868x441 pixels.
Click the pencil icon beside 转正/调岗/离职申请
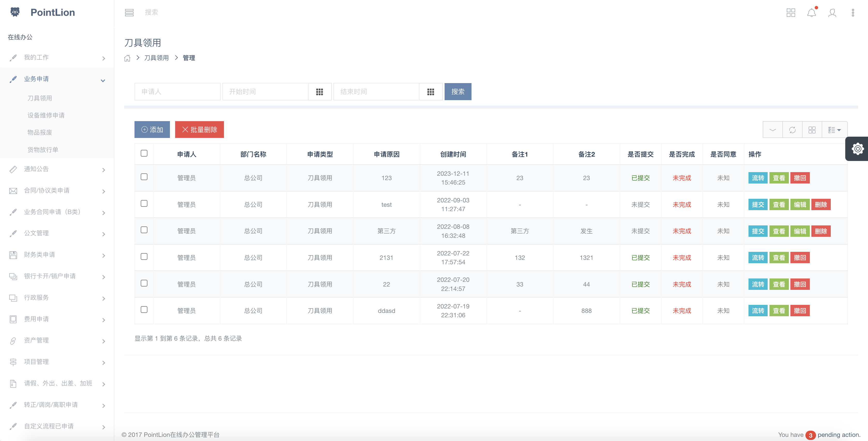coord(13,405)
